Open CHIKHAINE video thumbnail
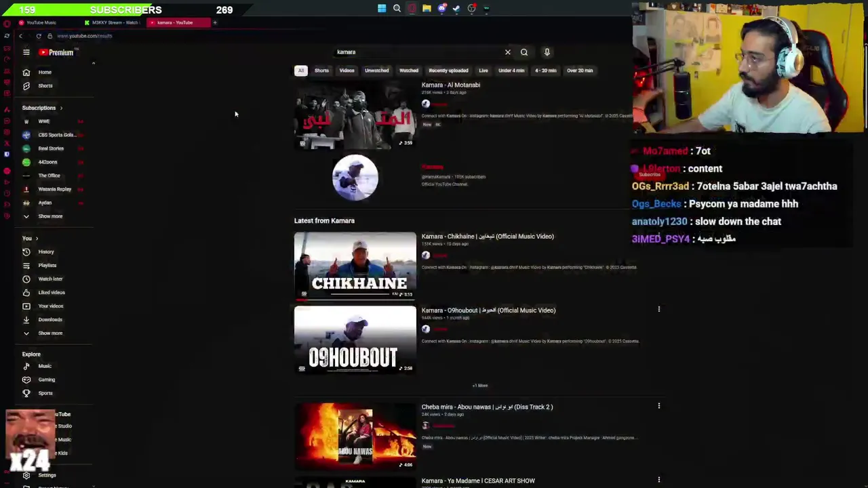The image size is (868, 488). pyautogui.click(x=355, y=266)
